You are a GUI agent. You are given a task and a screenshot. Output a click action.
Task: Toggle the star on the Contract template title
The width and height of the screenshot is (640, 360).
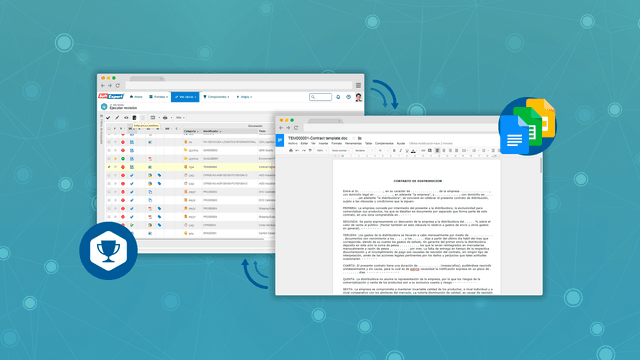coord(354,138)
